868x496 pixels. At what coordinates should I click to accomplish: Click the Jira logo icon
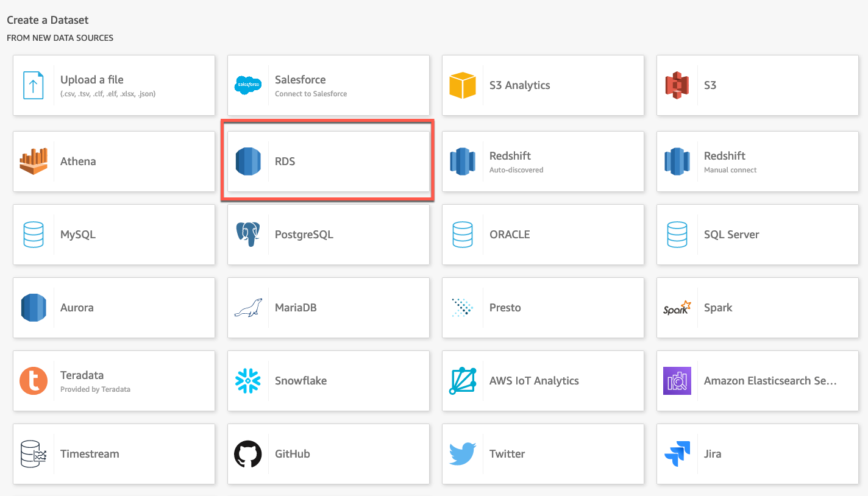(677, 454)
